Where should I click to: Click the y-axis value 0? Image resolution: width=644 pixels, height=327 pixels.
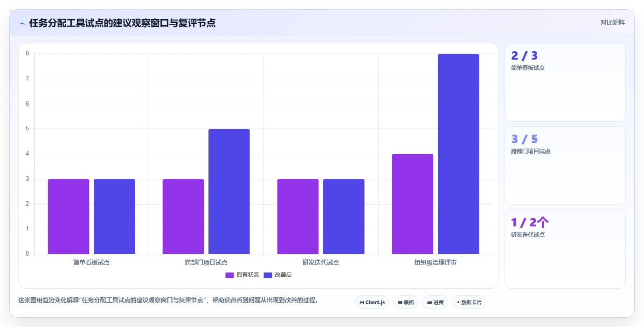pos(28,254)
